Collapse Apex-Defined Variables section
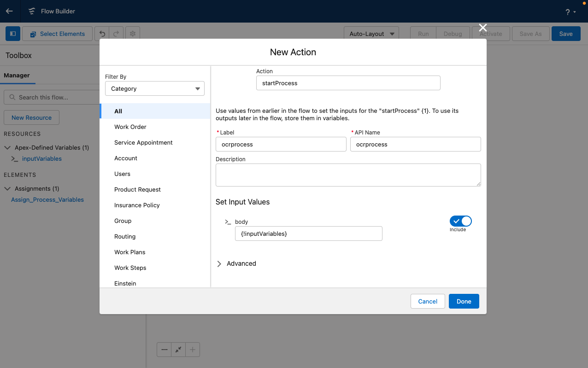Screen dimensions: 588x368 tap(7, 148)
